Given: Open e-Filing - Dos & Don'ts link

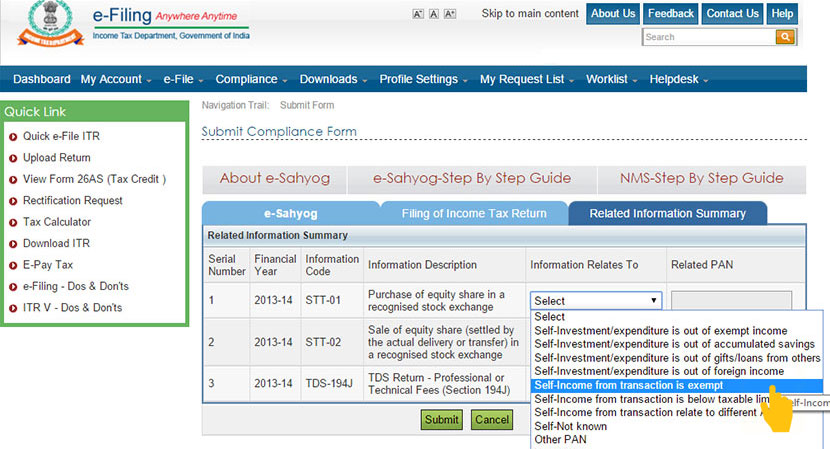Looking at the screenshot, I should [x=76, y=286].
